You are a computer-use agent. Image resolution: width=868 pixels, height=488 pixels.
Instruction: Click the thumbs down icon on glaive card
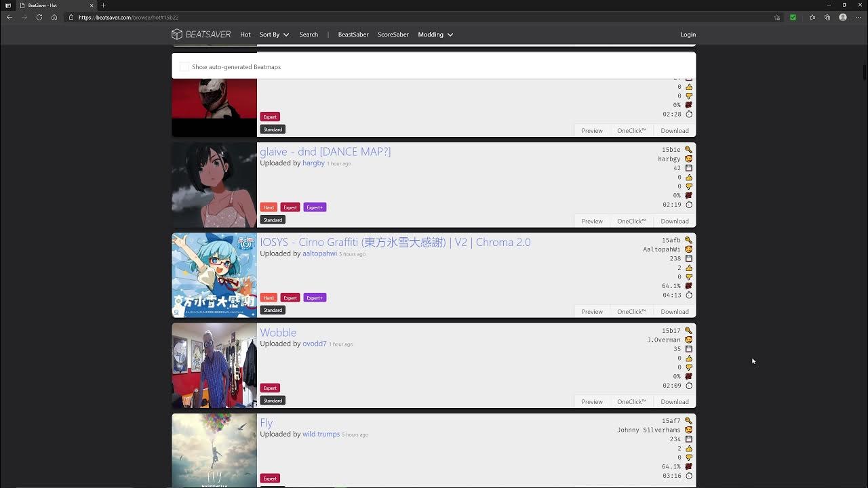688,186
